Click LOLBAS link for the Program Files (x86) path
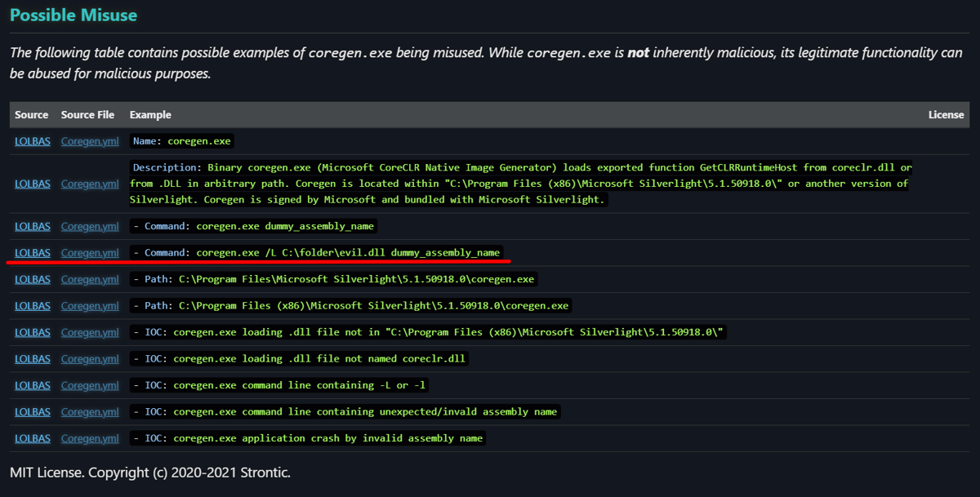 pos(32,306)
